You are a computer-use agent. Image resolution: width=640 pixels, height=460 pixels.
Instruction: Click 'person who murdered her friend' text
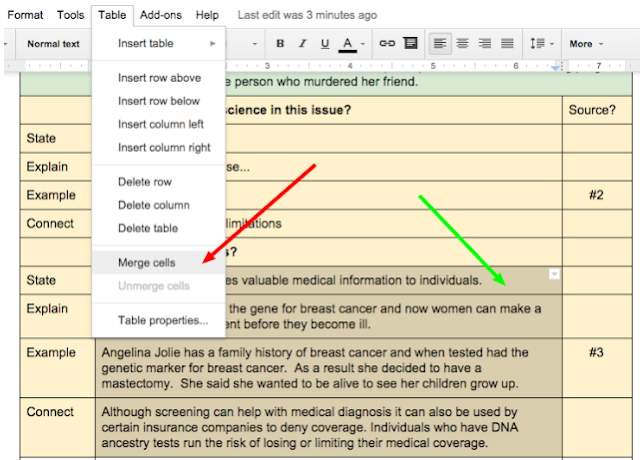326,82
